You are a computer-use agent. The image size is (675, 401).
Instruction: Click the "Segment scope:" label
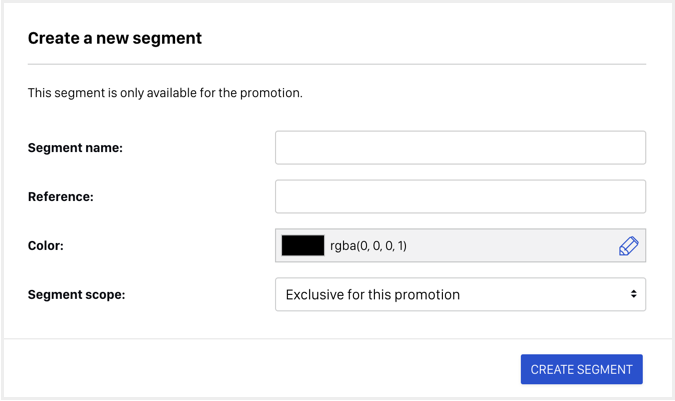click(x=77, y=295)
